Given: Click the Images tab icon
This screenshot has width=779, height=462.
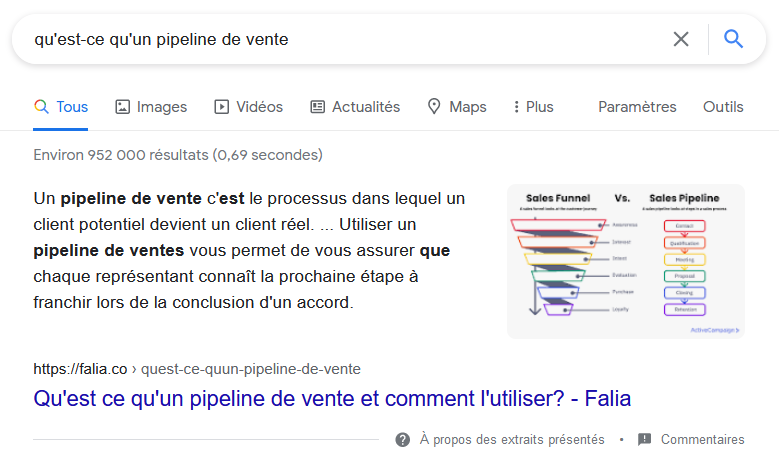Looking at the screenshot, I should click(123, 107).
